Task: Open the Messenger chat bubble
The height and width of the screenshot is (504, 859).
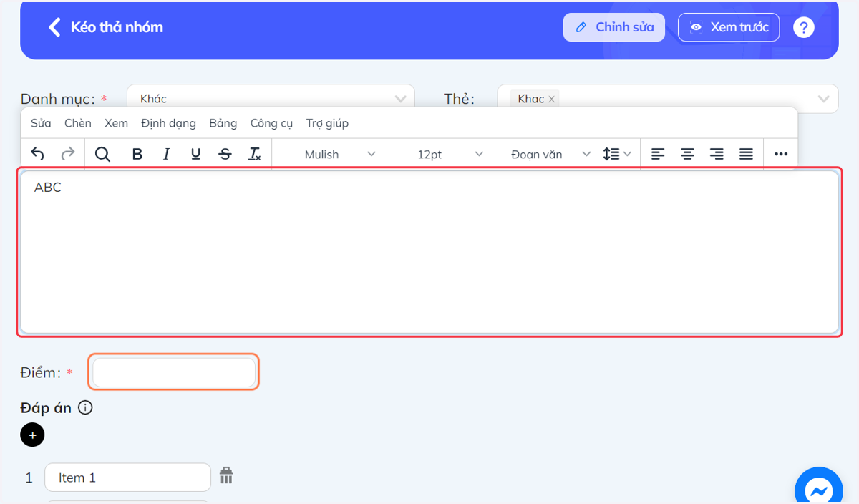Action: 819,490
